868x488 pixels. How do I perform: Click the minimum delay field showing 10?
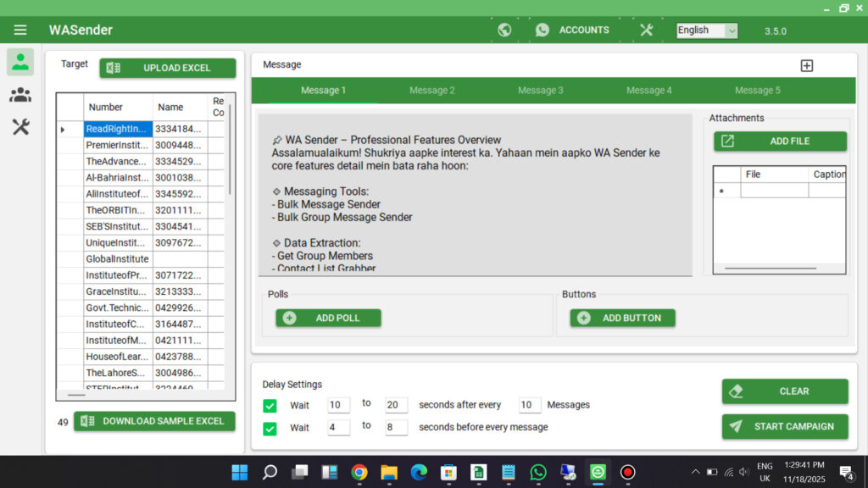pyautogui.click(x=338, y=405)
